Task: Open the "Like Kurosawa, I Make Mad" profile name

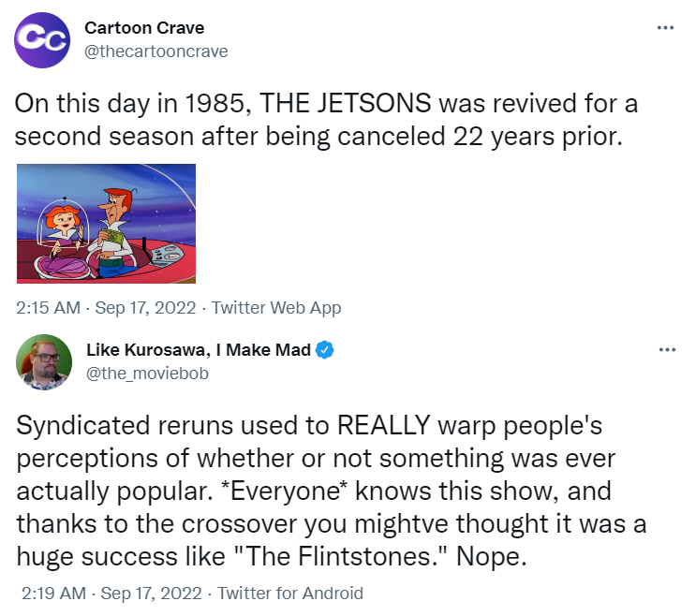Action: [197, 350]
